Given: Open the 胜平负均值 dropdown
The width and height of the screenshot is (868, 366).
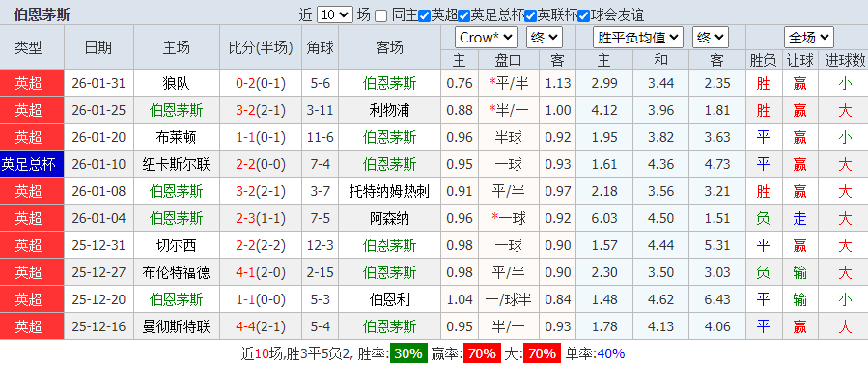Looking at the screenshot, I should coord(637,38).
